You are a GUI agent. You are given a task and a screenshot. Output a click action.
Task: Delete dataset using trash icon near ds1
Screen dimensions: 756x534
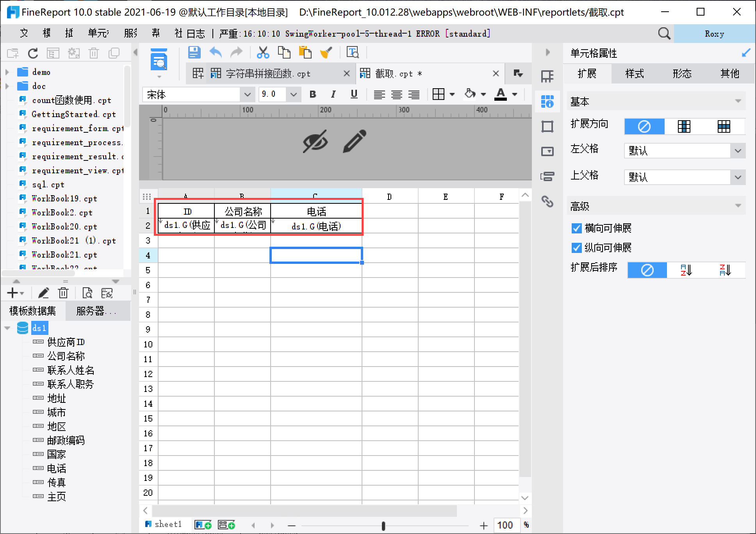63,293
